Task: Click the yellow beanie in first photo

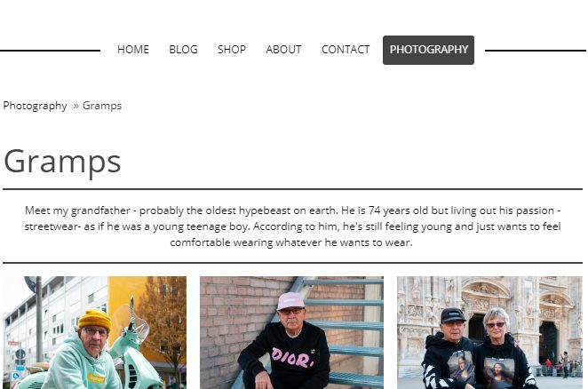Action: pos(94,319)
